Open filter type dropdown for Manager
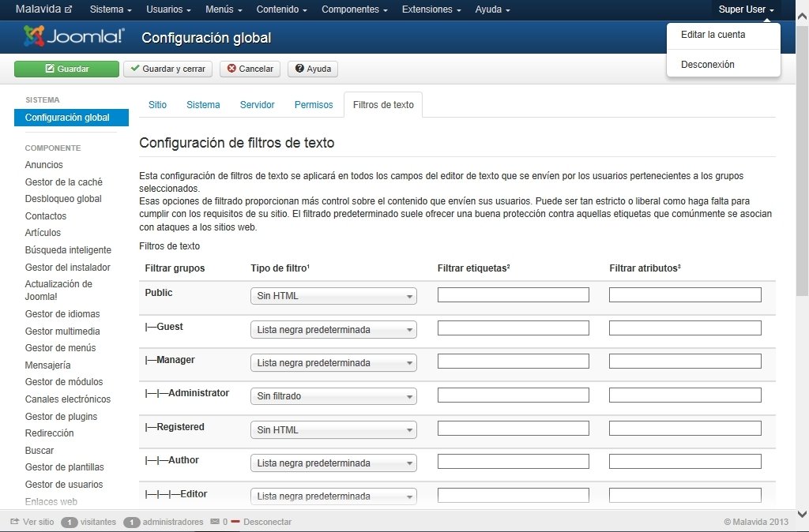Image resolution: width=809 pixels, height=532 pixels. 333,363
